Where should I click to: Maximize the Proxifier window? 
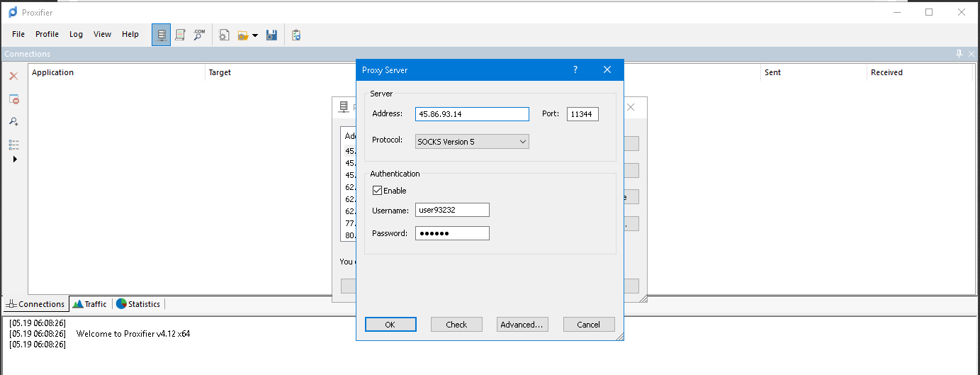click(x=929, y=12)
